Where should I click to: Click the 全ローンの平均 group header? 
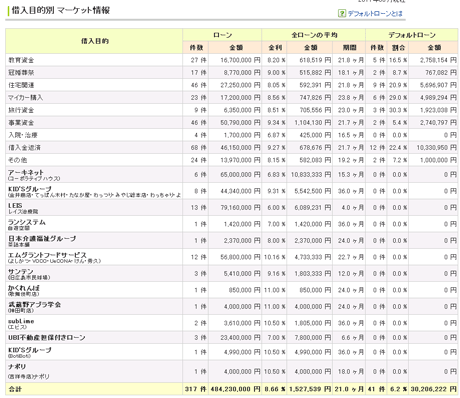pyautogui.click(x=314, y=35)
